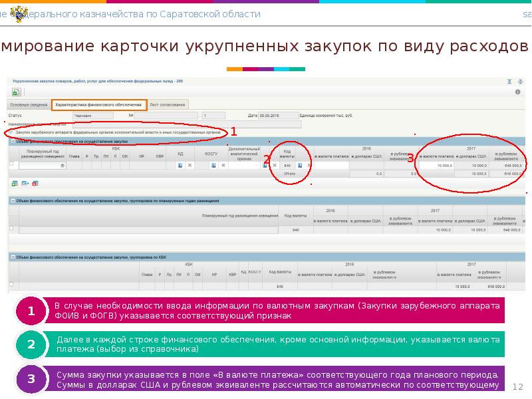Open the Планируемый год размещения dropdown
Viewport: 532px width, 399px height.
click(x=63, y=165)
